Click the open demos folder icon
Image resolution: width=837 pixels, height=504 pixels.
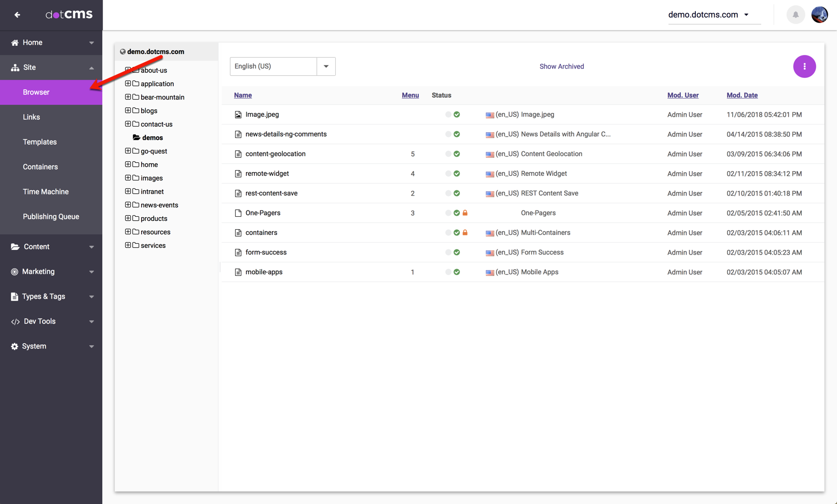(136, 137)
